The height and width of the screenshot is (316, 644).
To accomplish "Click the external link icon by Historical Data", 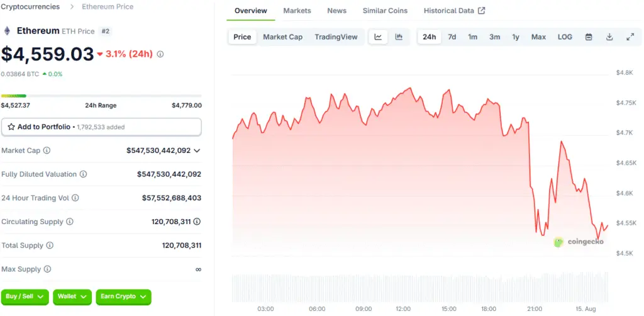I will [x=481, y=11].
